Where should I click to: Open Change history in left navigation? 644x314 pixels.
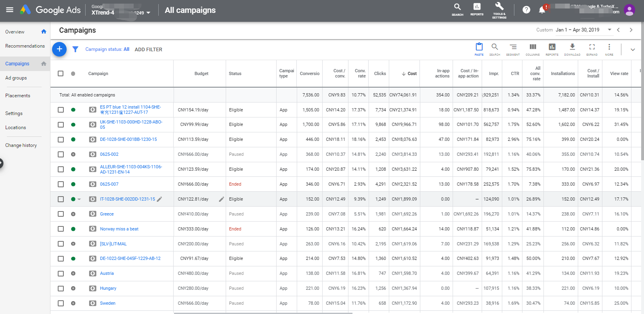pos(21,145)
